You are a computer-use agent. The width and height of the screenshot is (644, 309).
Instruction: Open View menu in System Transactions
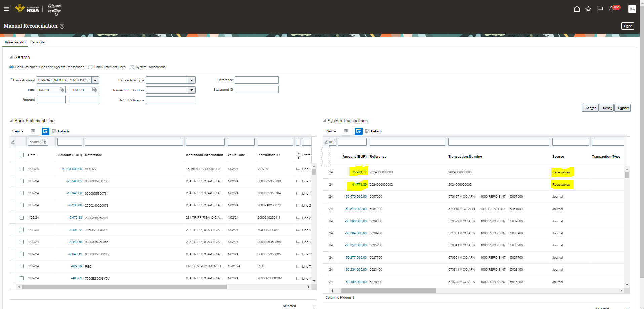[331, 131]
